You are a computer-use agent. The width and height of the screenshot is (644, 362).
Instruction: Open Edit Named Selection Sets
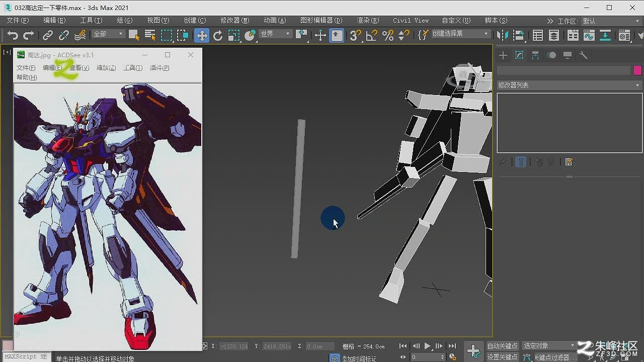click(423, 35)
